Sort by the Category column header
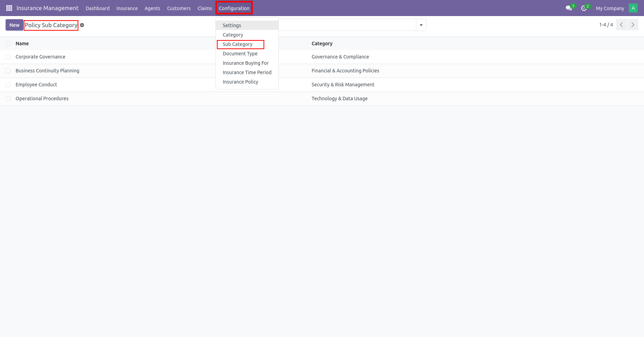Image resolution: width=644 pixels, height=337 pixels. coord(322,44)
